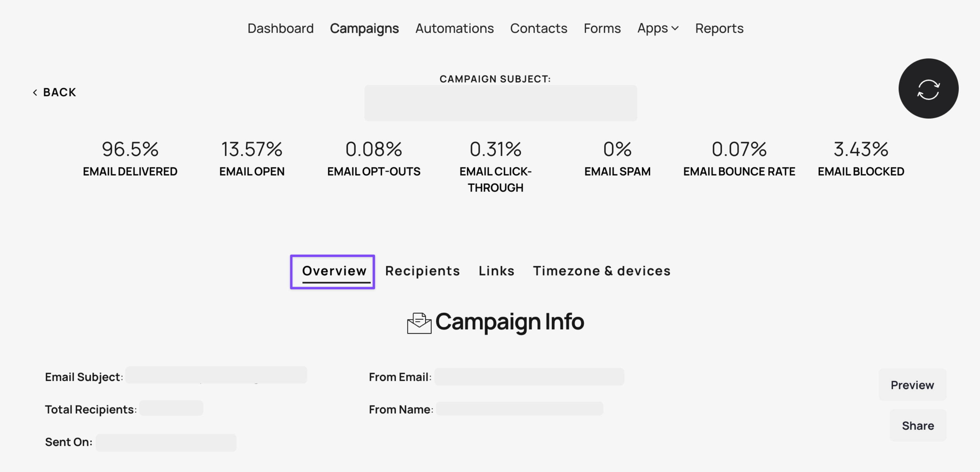Go to the Dashboard page
This screenshot has height=472, width=980.
point(280,28)
